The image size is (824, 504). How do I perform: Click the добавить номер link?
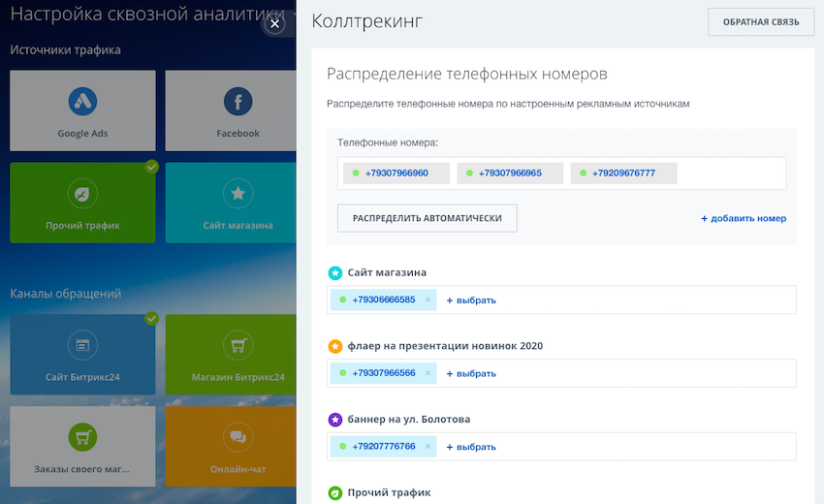pos(744,219)
